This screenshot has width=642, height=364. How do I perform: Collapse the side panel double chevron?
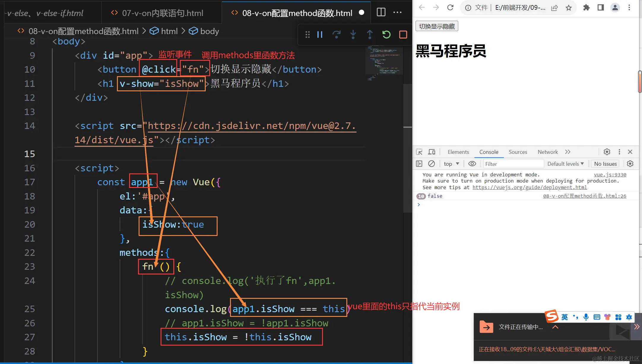coord(637,327)
